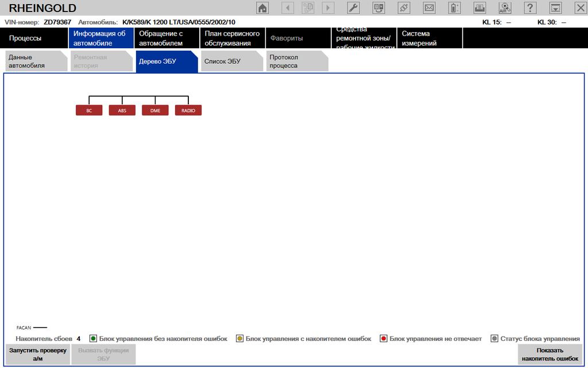Click Запустить проверку а/м button
The width and height of the screenshot is (588, 368).
click(x=37, y=354)
